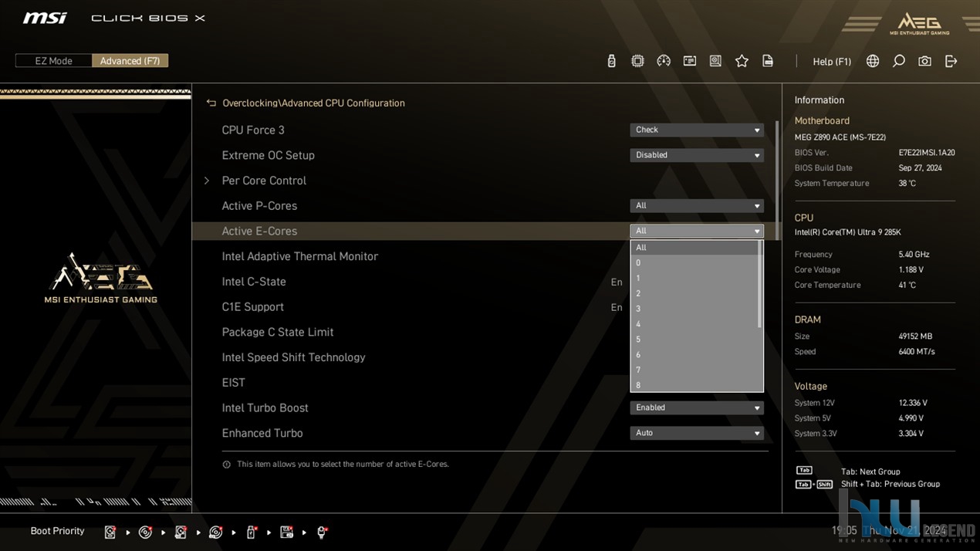Screen dimensions: 980x551
Task: Open Favorites star icon
Action: [x=742, y=61]
